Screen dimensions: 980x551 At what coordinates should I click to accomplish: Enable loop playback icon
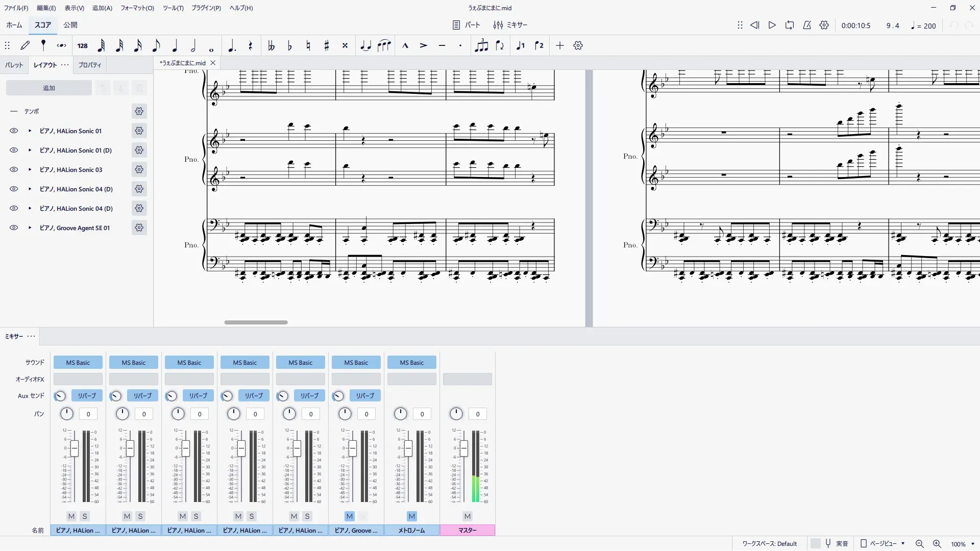[x=790, y=25]
